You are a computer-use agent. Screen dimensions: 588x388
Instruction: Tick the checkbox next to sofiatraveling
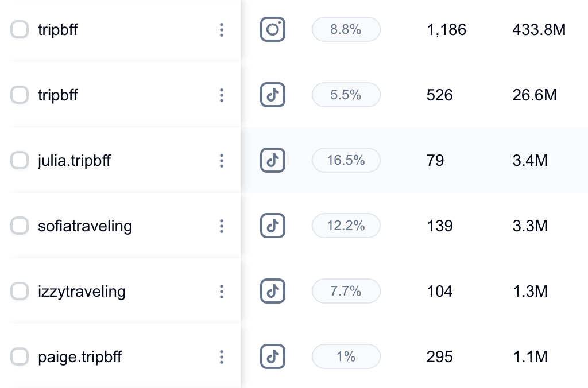tap(20, 226)
